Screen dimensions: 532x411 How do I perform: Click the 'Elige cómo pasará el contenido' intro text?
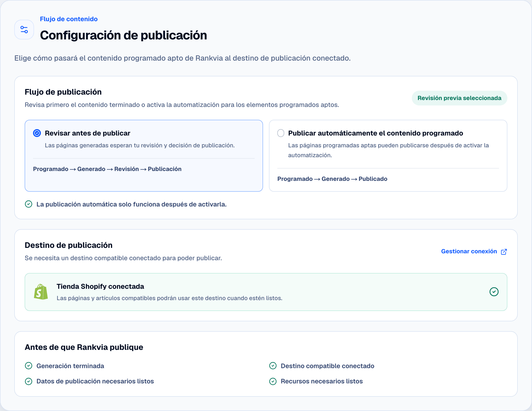[x=182, y=58]
